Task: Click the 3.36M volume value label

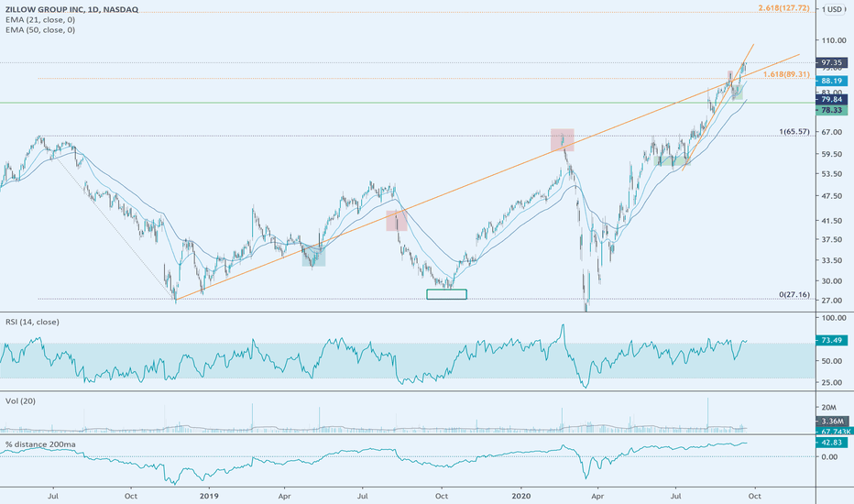Action: pyautogui.click(x=832, y=422)
